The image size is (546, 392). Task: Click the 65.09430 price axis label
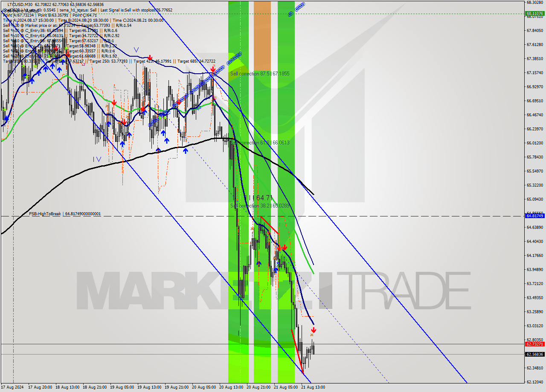pyautogui.click(x=534, y=199)
